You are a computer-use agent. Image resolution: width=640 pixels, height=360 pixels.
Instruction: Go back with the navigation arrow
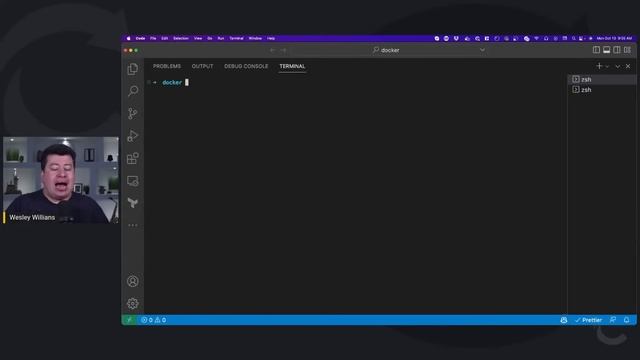(273, 50)
